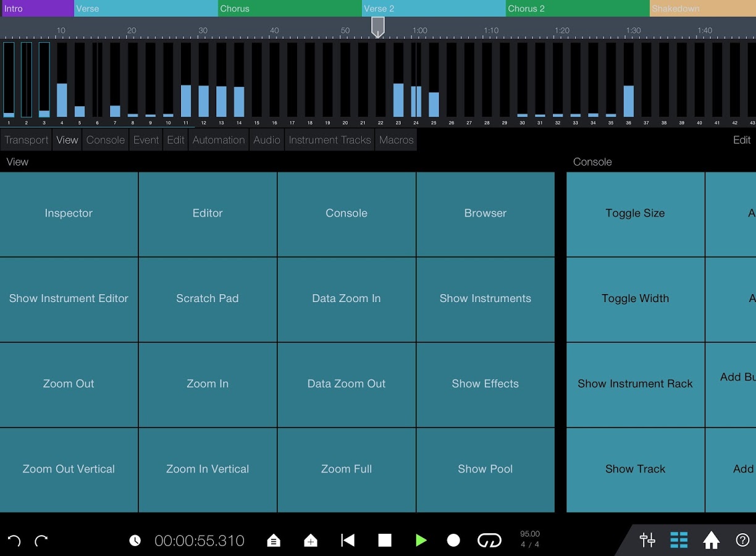This screenshot has width=756, height=556.
Task: Click the Zoom Full command pad
Action: [346, 469]
